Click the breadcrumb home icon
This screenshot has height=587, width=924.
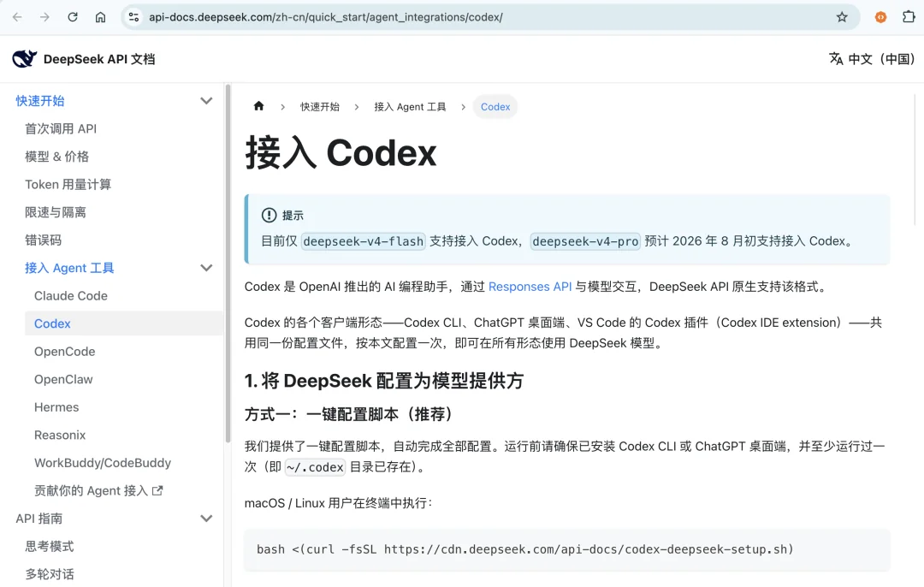click(258, 106)
